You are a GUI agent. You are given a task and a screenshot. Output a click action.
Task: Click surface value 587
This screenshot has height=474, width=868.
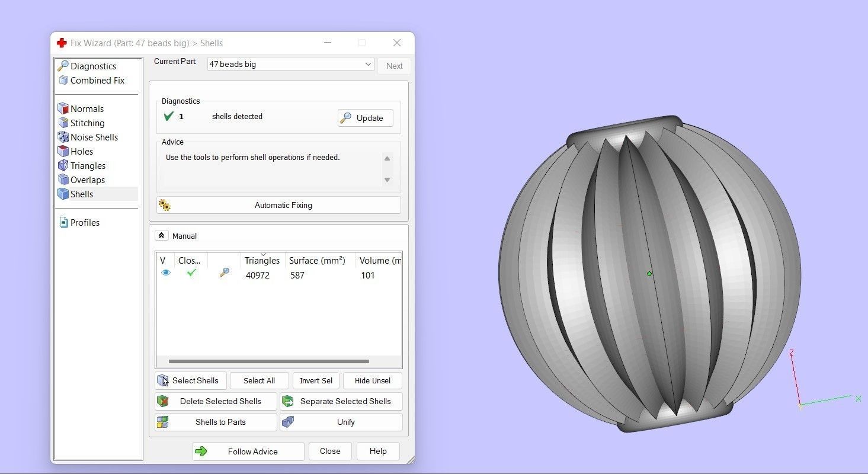tap(297, 275)
